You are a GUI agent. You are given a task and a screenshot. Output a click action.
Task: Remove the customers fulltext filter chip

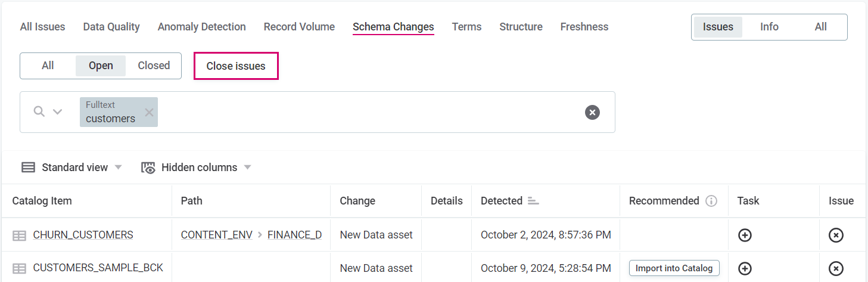coord(149,113)
